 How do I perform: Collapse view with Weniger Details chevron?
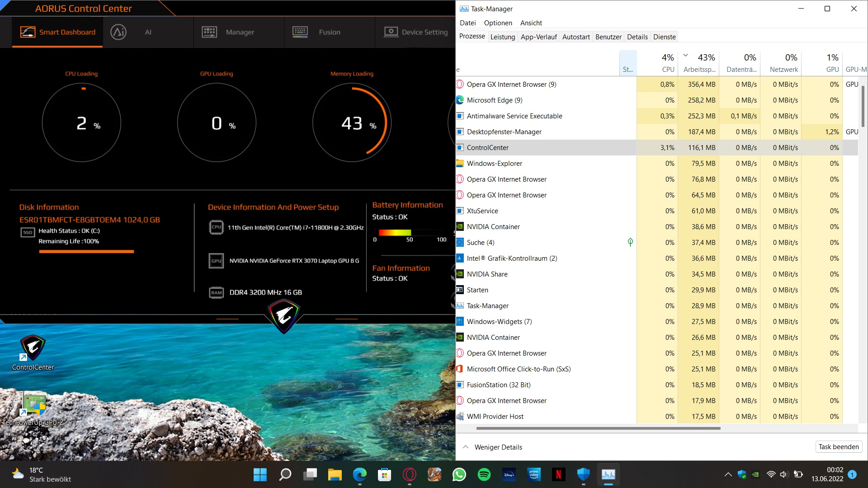[x=466, y=447]
